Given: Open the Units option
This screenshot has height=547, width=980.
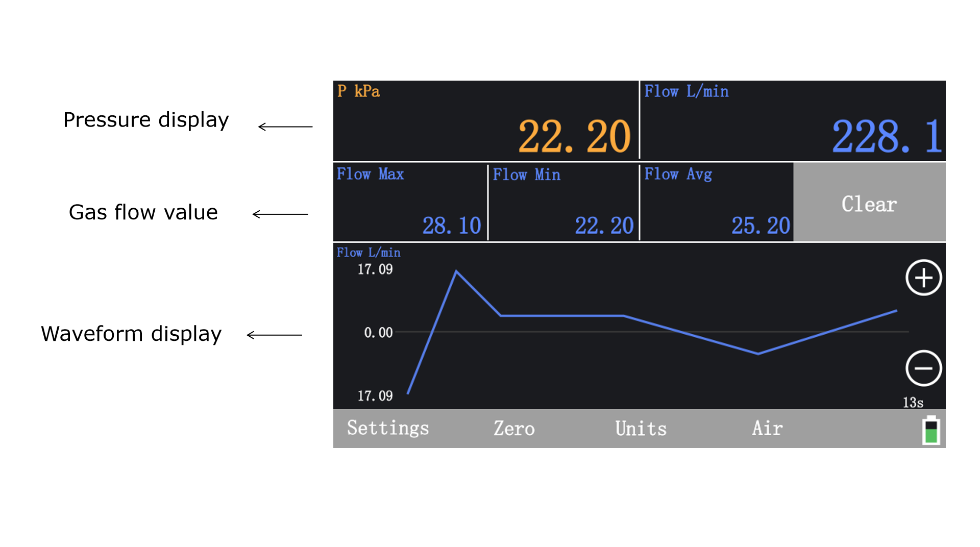Looking at the screenshot, I should pos(641,428).
